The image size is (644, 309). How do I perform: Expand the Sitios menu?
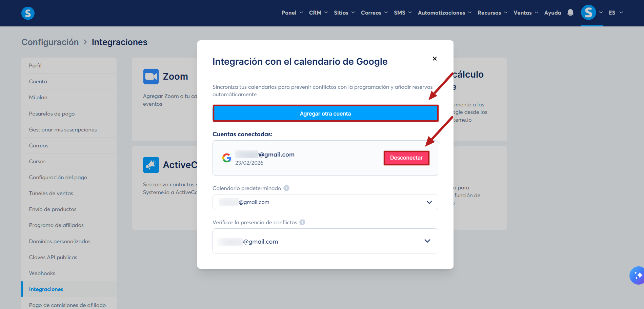344,13
